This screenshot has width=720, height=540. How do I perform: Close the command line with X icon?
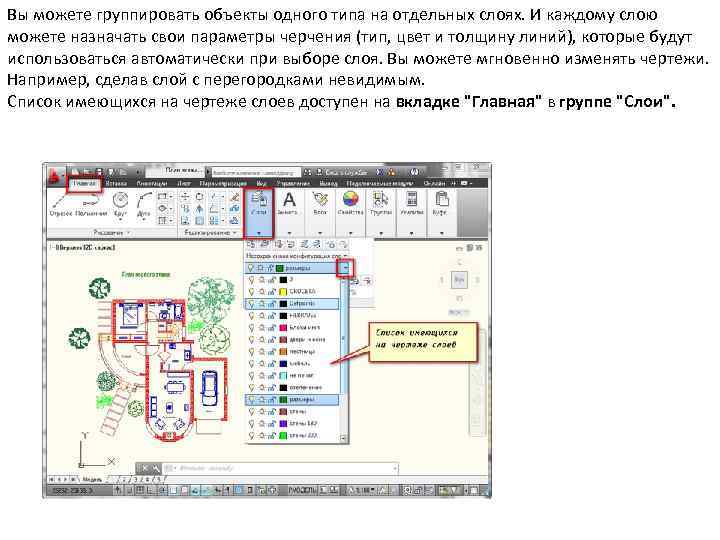[x=144, y=468]
